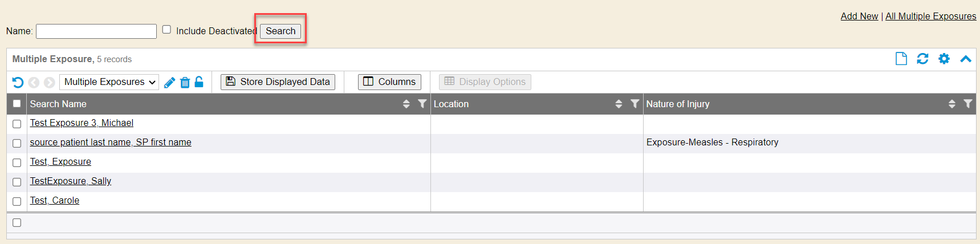The width and height of the screenshot is (980, 244).
Task: Click the blue unlock padlock icon
Action: coord(199,82)
